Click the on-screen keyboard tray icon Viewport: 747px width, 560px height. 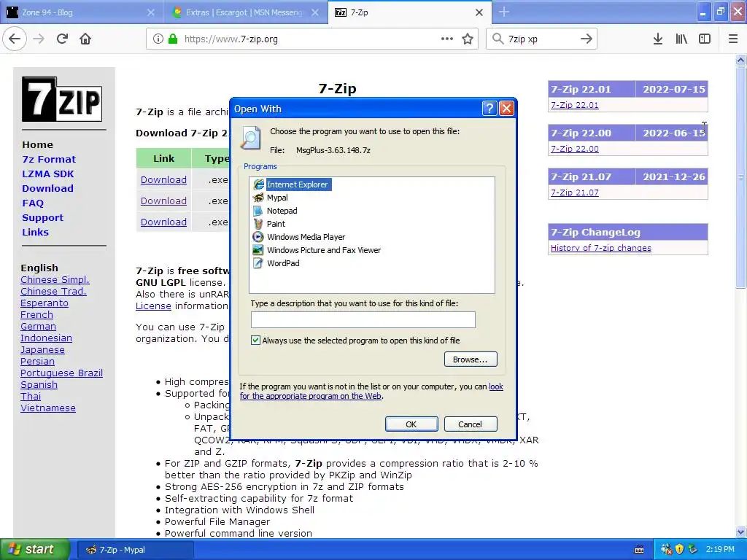click(639, 550)
